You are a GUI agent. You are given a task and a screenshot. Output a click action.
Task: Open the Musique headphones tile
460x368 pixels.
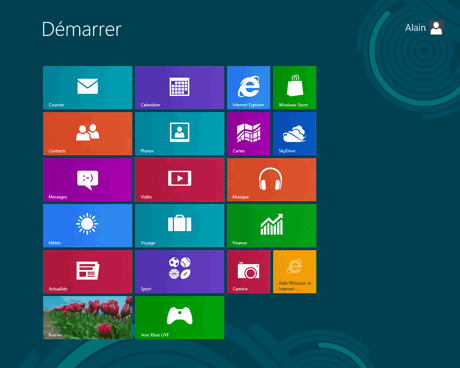click(272, 180)
